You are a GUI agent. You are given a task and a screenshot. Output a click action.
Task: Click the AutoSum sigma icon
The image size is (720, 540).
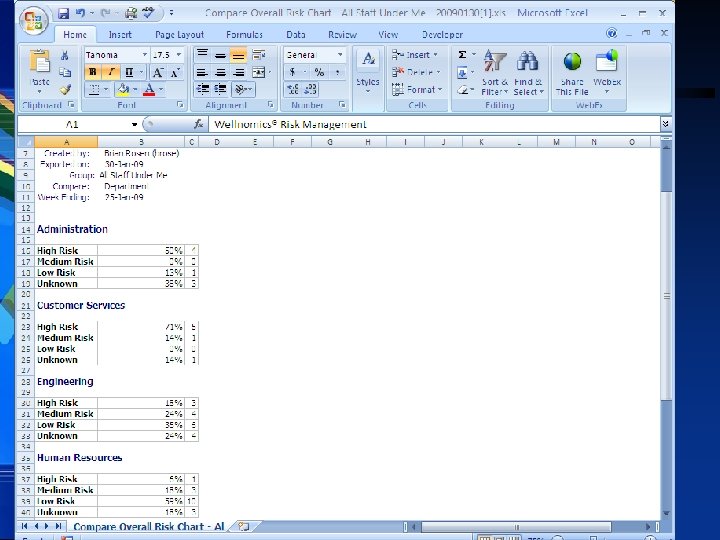(x=462, y=55)
